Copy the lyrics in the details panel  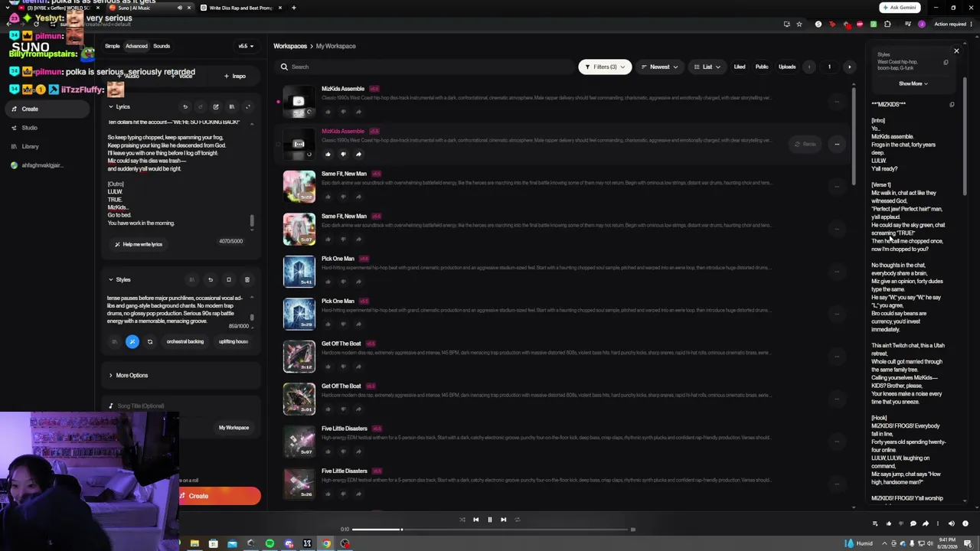(x=952, y=104)
